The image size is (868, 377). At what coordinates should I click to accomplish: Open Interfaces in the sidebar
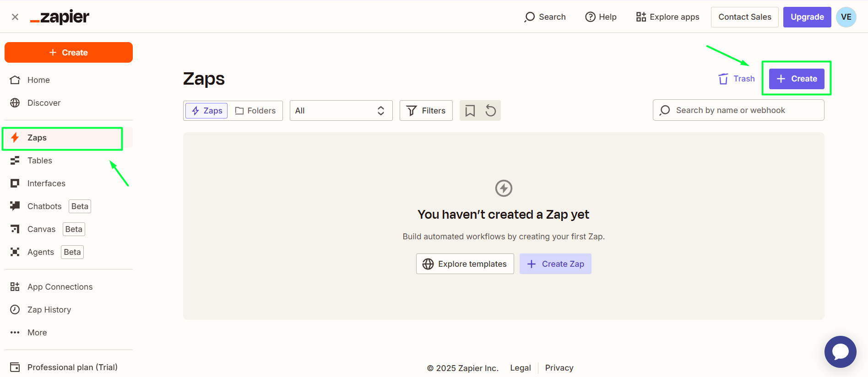tap(69, 183)
